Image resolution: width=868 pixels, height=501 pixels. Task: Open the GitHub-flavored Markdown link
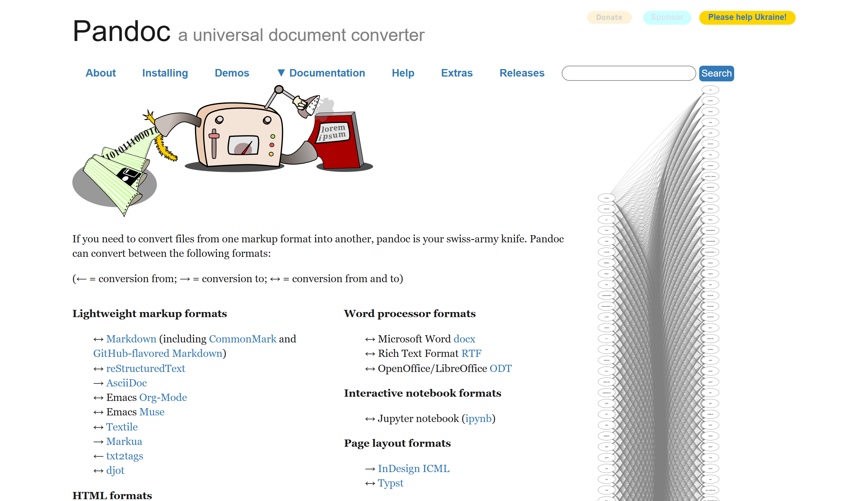point(158,353)
